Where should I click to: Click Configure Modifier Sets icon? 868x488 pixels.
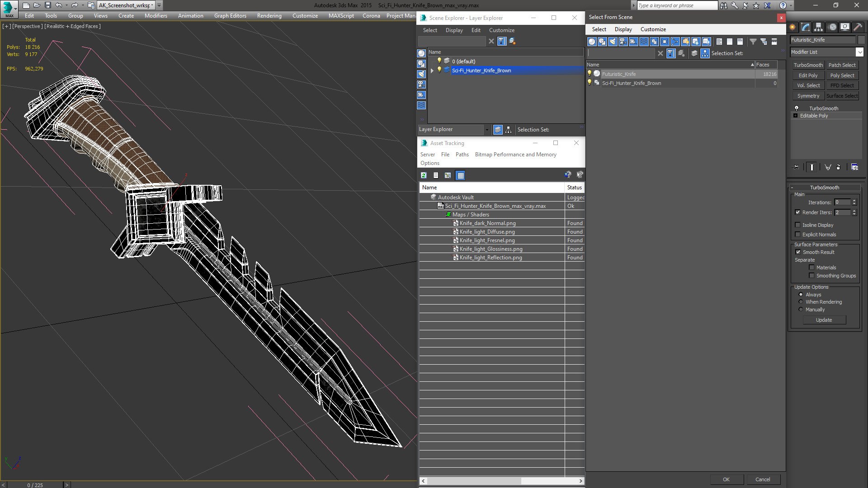point(854,167)
